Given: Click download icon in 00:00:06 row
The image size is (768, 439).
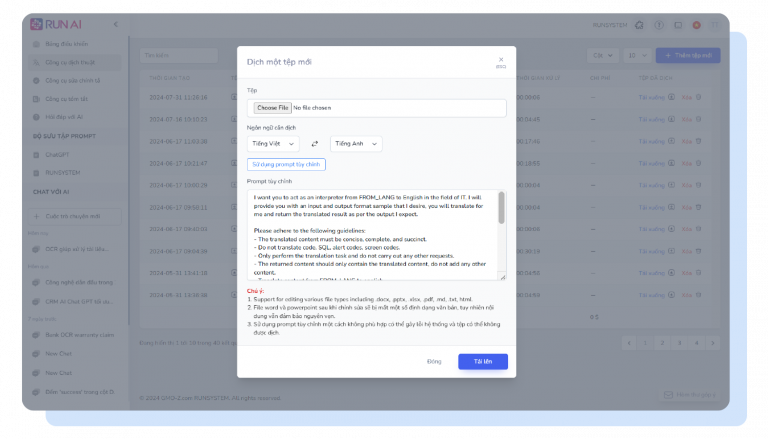Looking at the screenshot, I should (672, 98).
